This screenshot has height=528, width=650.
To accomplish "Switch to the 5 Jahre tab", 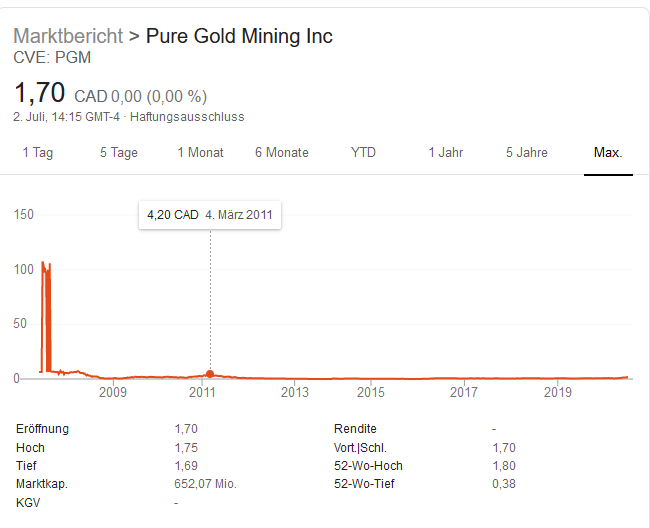I will tap(526, 153).
